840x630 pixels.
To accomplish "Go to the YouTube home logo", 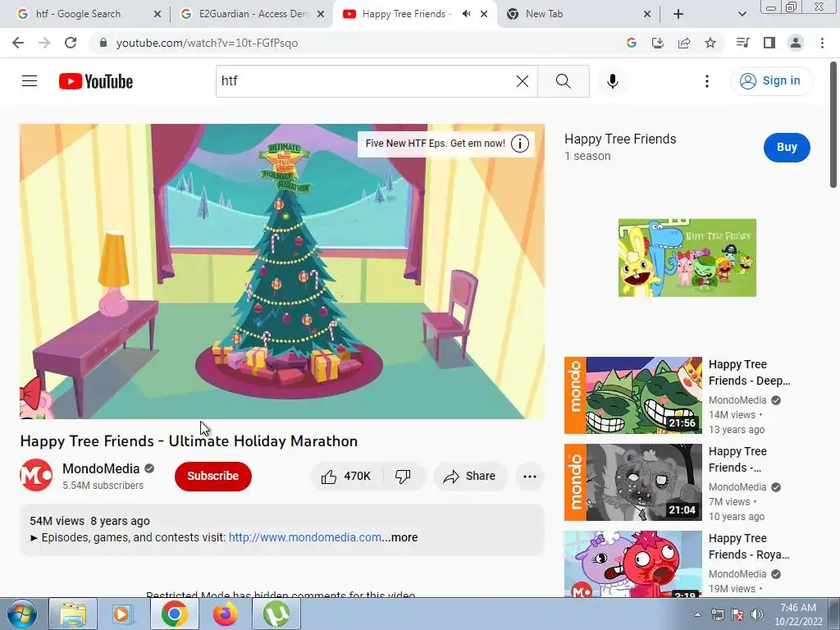I will (96, 81).
